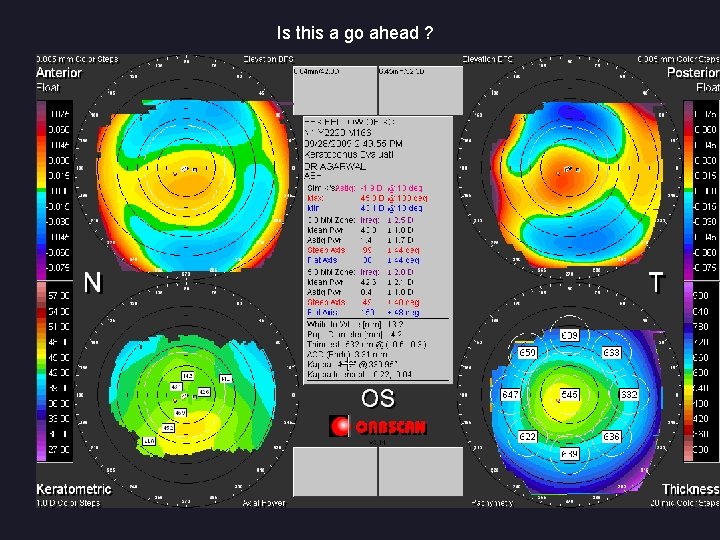Click the "5.0 MM Zone" irregularity row
Image resolution: width=720 pixels, height=540 pixels.
(360, 272)
